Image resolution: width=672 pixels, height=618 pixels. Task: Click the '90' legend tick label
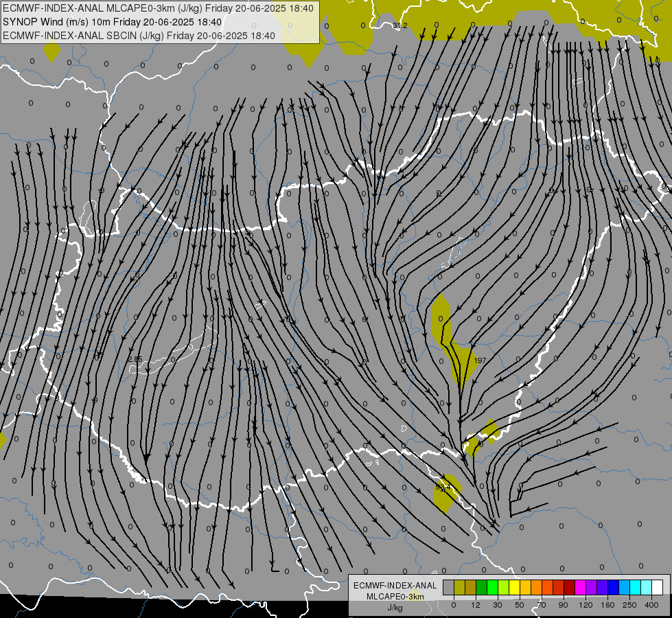pyautogui.click(x=563, y=605)
